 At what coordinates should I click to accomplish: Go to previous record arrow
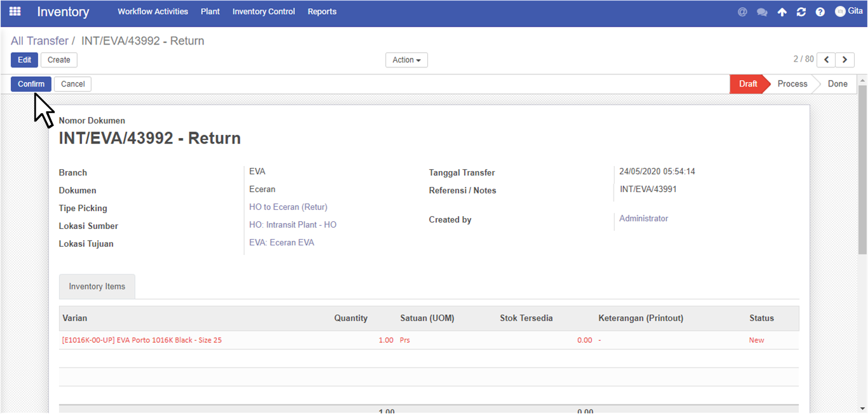[826, 60]
